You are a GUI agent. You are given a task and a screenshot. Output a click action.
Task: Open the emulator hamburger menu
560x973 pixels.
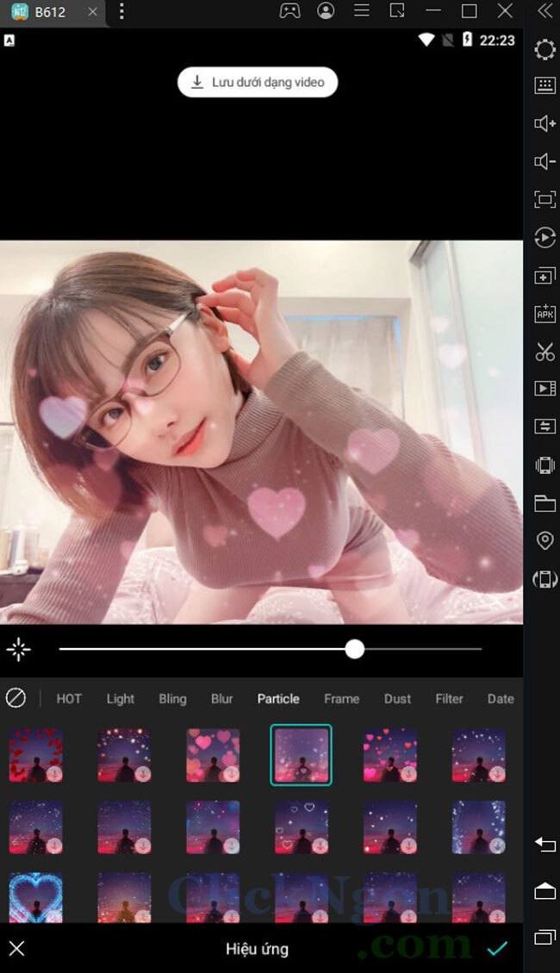tap(362, 11)
